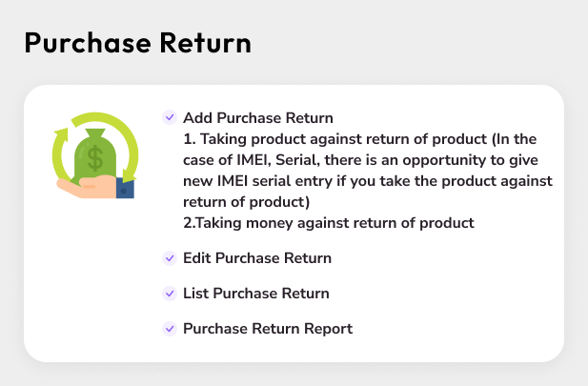Open the Purchase Return Report item
Viewport: 588px width, 386px height.
267,329
